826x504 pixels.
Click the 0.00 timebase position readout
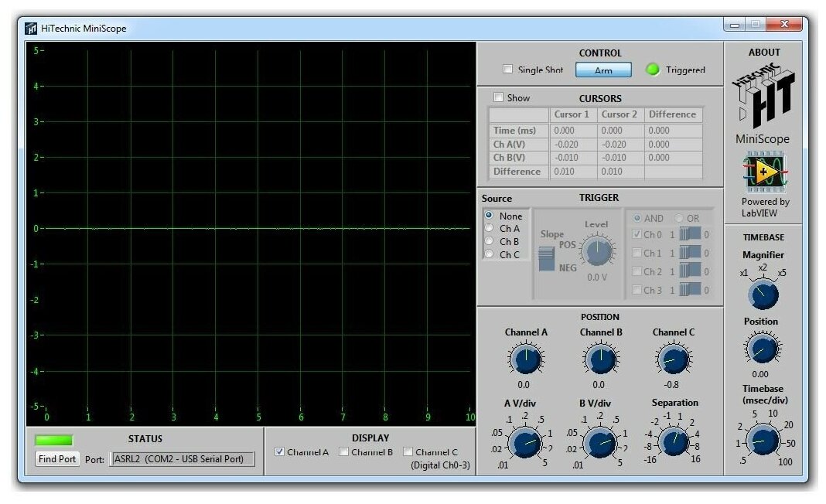tap(760, 374)
